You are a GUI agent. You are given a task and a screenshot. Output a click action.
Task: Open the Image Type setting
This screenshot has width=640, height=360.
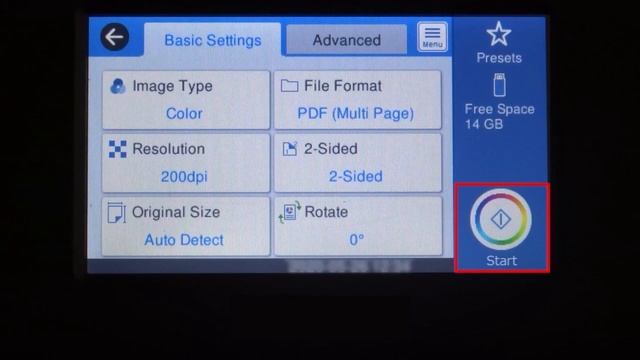point(186,100)
